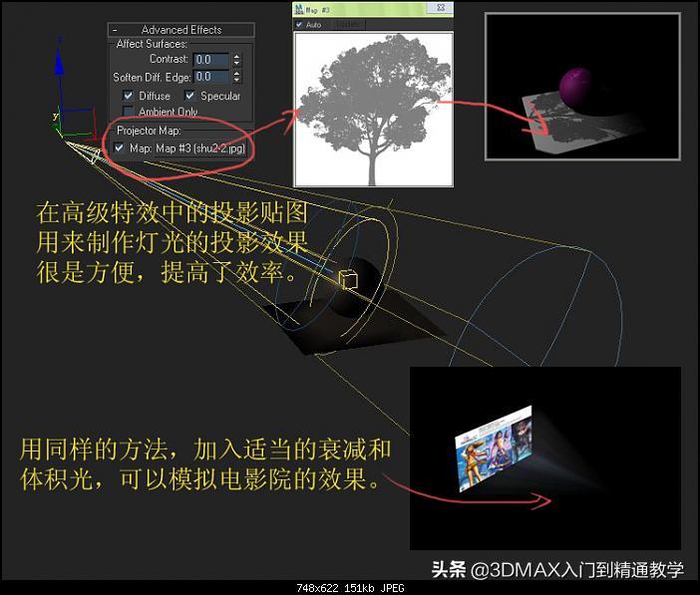Toggle the Specular checkbox

(189, 96)
